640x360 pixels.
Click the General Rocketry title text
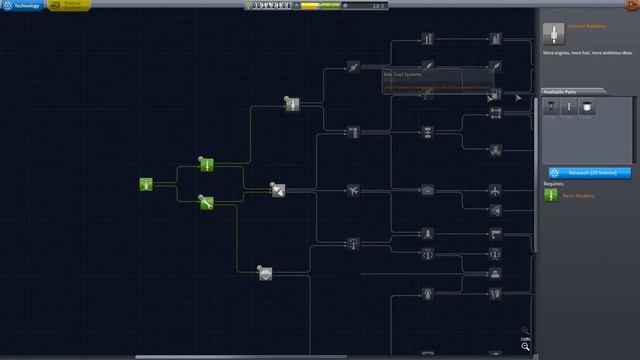coord(587,26)
